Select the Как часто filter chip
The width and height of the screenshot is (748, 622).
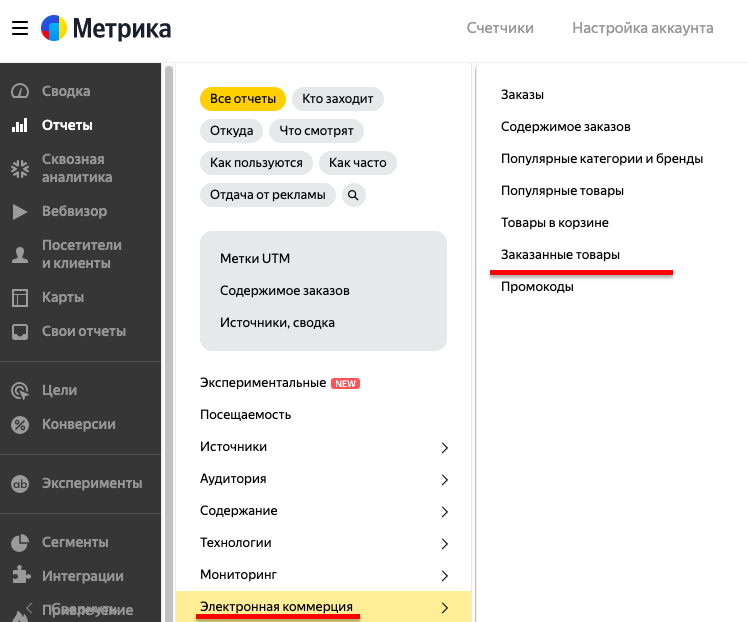pyautogui.click(x=358, y=163)
